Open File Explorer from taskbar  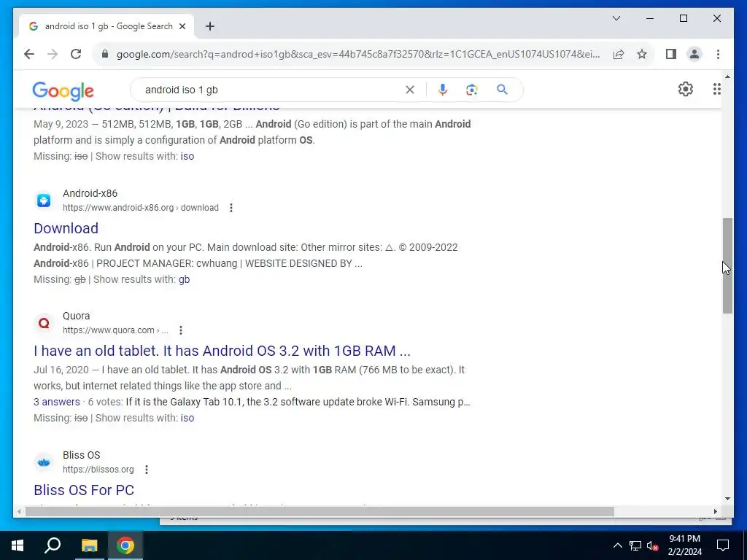[x=89, y=545]
